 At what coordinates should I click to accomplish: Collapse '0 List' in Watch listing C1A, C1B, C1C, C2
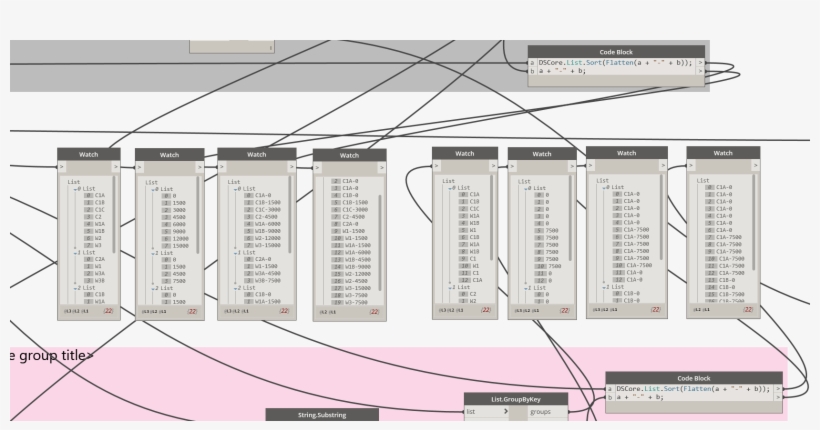click(x=76, y=189)
